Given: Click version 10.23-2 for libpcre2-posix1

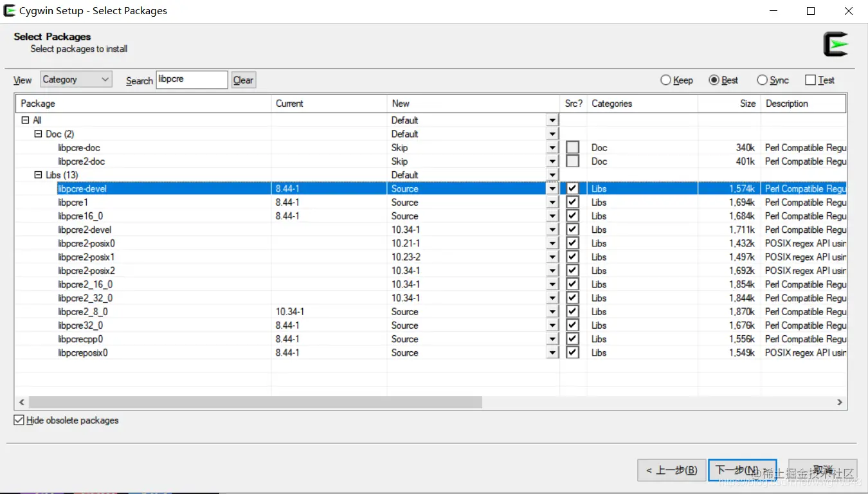Looking at the screenshot, I should (406, 257).
